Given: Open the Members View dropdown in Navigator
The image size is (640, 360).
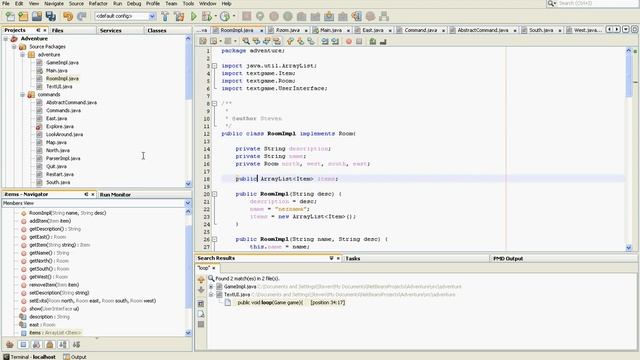Looking at the screenshot, I should tap(187, 203).
